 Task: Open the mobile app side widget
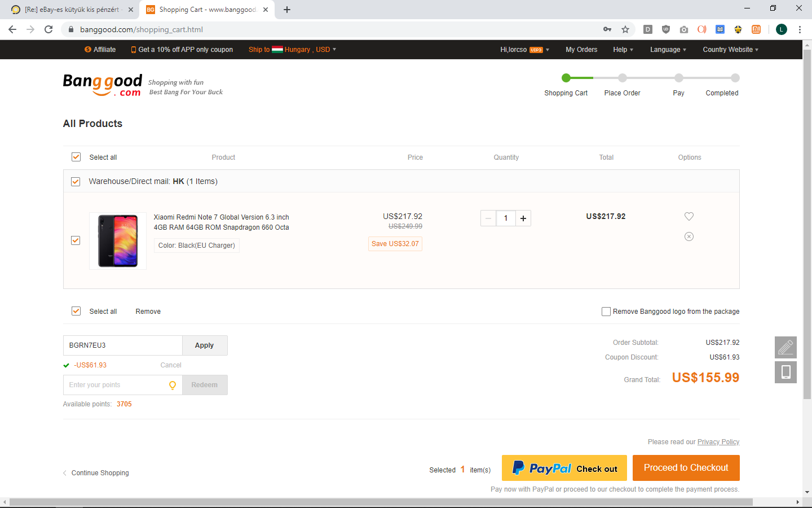785,372
